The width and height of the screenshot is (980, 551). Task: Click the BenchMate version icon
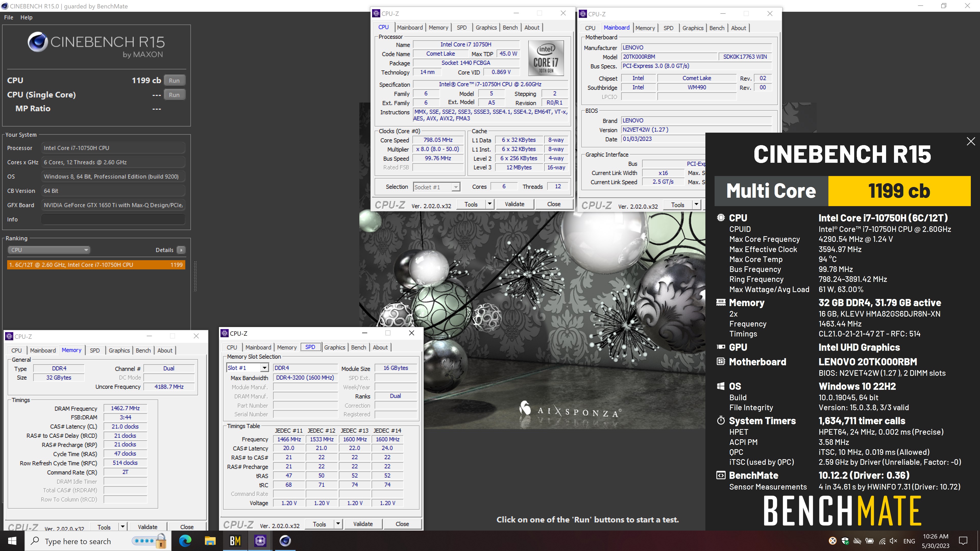click(x=720, y=475)
